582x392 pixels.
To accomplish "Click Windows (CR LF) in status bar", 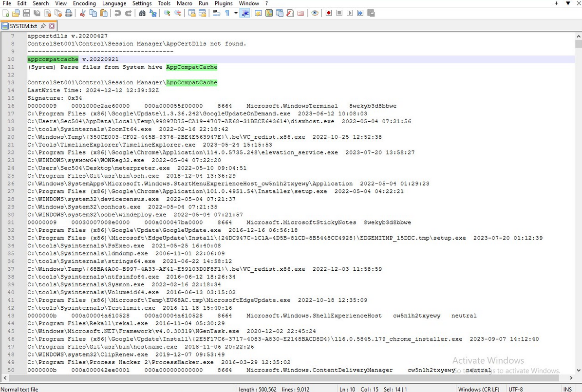I will 478,389.
